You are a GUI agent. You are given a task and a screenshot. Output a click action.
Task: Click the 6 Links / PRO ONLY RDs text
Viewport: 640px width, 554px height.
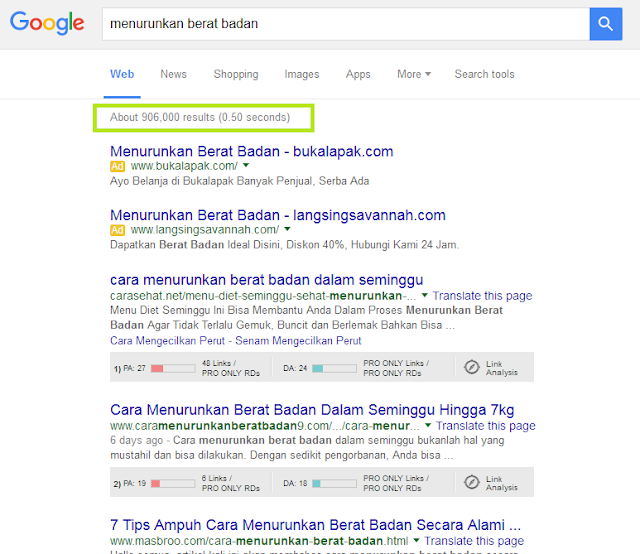pos(231,483)
